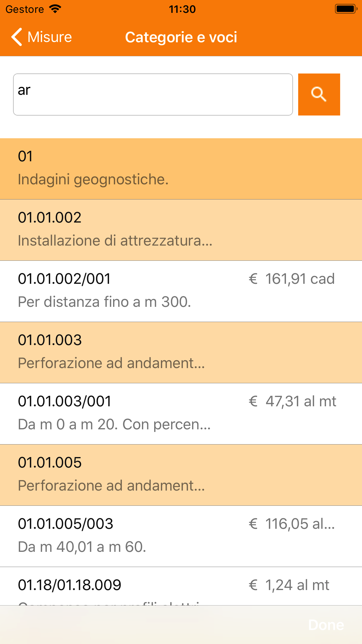Screen dimensions: 362x644
Task: Tap the price € 161,91 cad
Action: (x=291, y=279)
